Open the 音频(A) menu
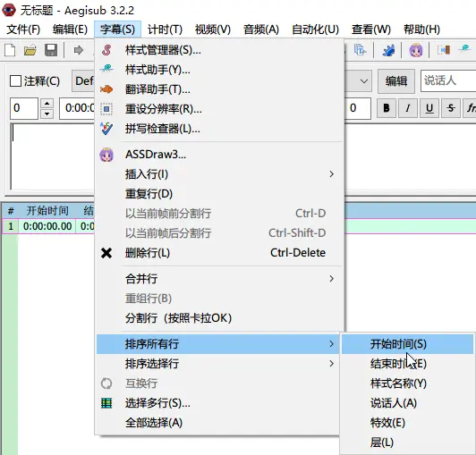This screenshot has width=476, height=455. [x=260, y=29]
